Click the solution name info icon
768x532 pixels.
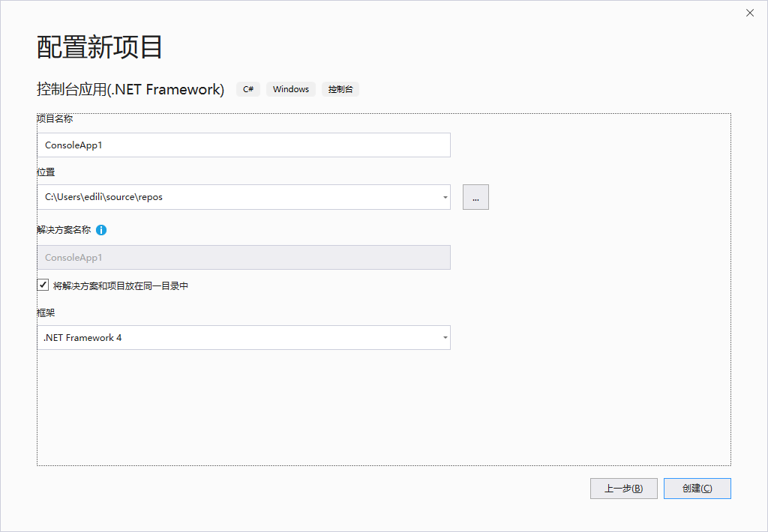[101, 230]
